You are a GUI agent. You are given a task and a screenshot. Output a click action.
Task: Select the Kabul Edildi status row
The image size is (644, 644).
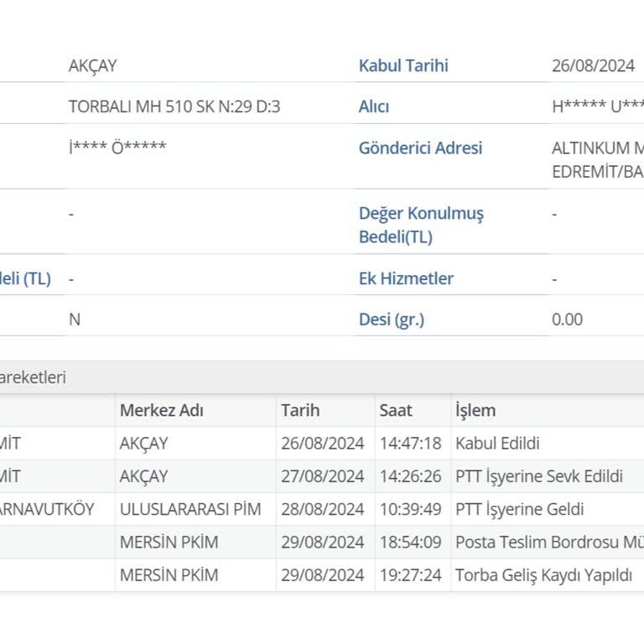pyautogui.click(x=497, y=444)
